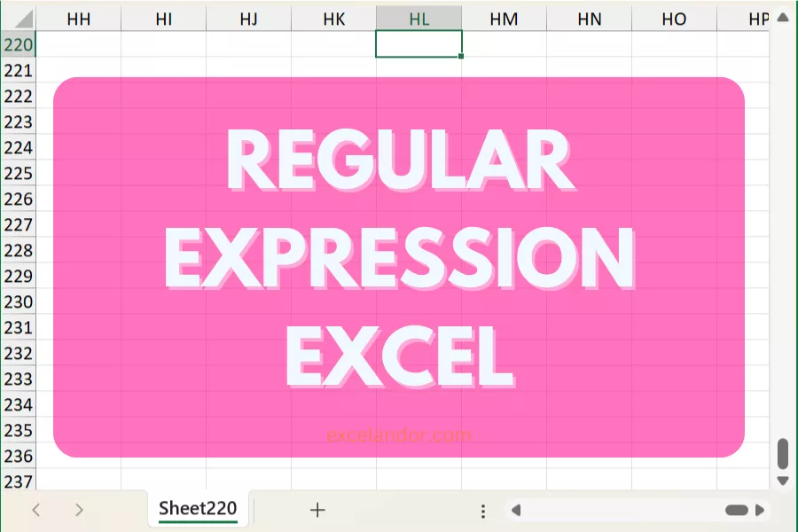Select the row 237 header
Viewport: 798px width, 532px height.
[x=16, y=481]
